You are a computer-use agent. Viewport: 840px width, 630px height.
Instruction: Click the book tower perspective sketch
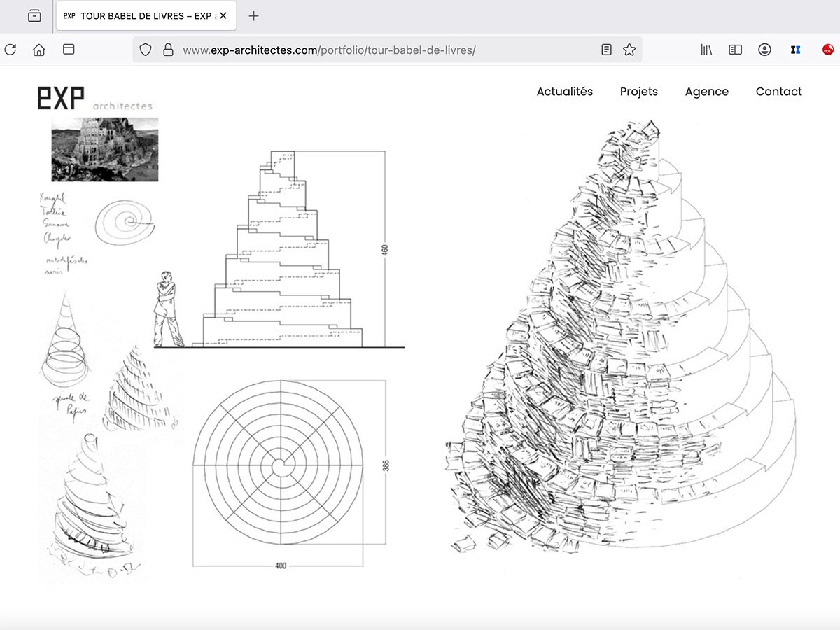pos(620,336)
